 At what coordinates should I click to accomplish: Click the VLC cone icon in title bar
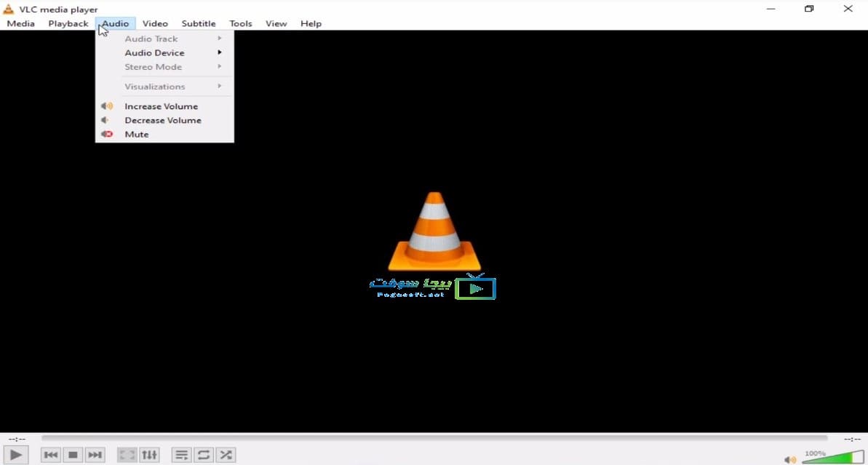tap(8, 9)
